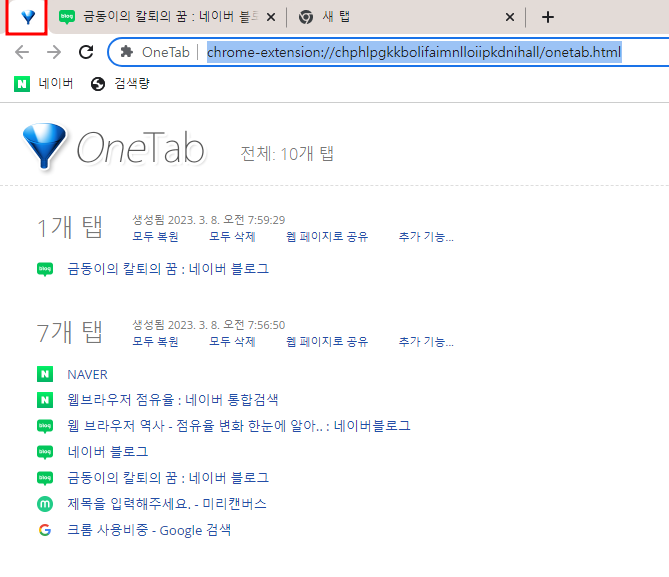Click blog icon beside 웹 브라우저 역사

pos(45,426)
